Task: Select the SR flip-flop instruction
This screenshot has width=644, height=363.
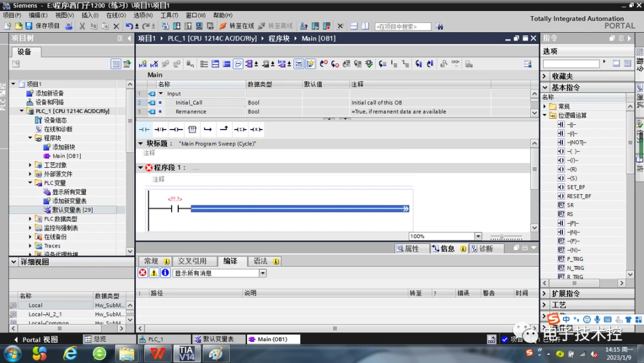Action: 570,205
